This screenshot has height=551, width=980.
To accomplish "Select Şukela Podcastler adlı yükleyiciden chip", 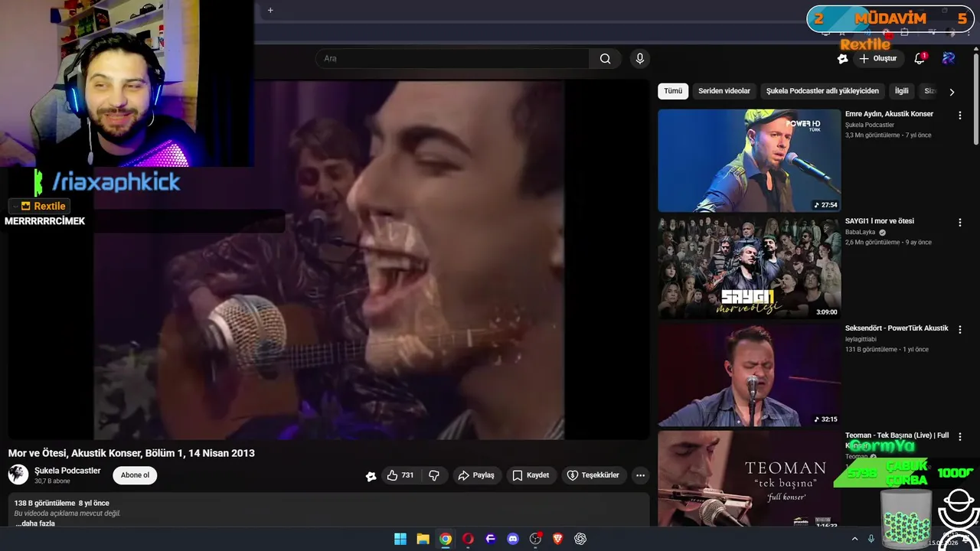I will coord(823,91).
